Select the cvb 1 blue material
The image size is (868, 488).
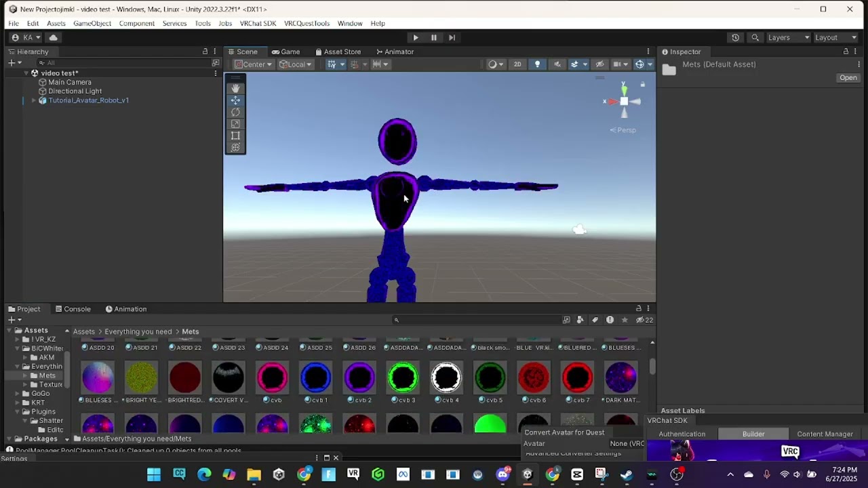[x=315, y=378]
